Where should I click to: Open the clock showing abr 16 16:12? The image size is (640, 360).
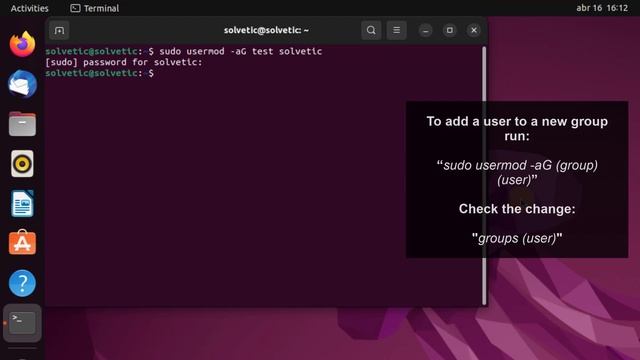[x=602, y=8]
